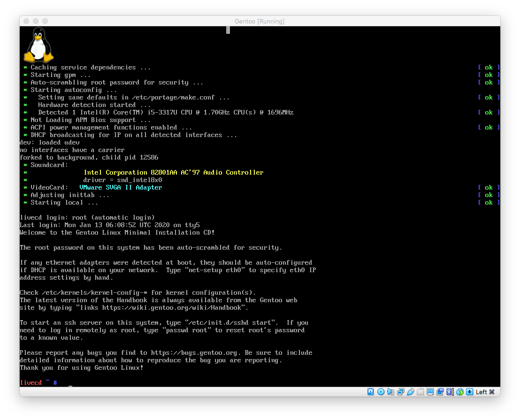520x420 pixels.
Task: Click 'Intel Corporation 82801AA AC'97 Audio Controller' line
Action: [174, 172]
